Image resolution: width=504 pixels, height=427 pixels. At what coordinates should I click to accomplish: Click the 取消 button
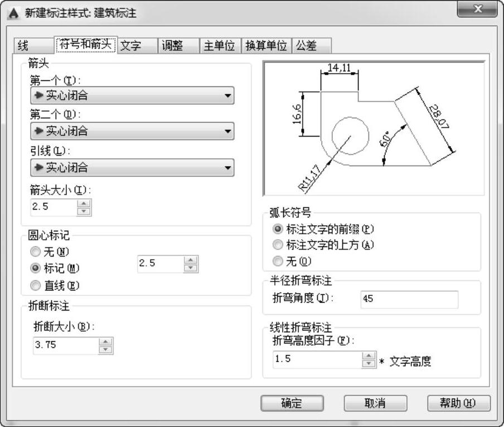tap(375, 403)
